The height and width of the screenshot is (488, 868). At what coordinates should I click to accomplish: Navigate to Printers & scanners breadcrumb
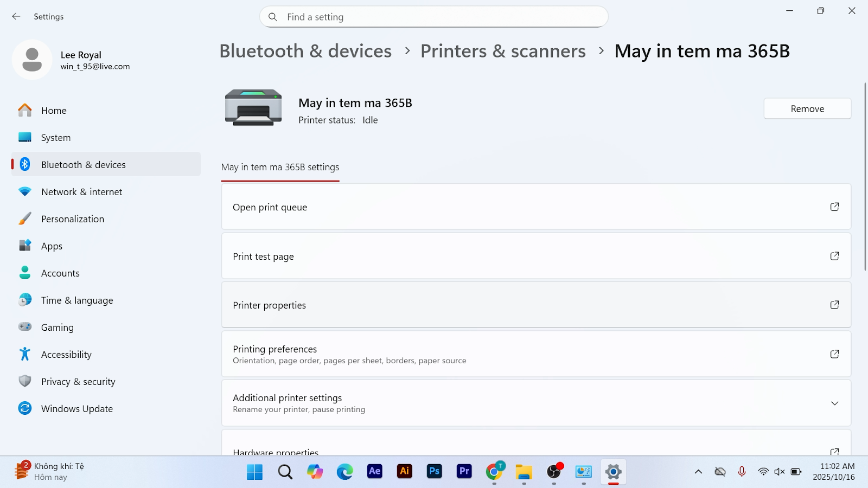coord(503,51)
